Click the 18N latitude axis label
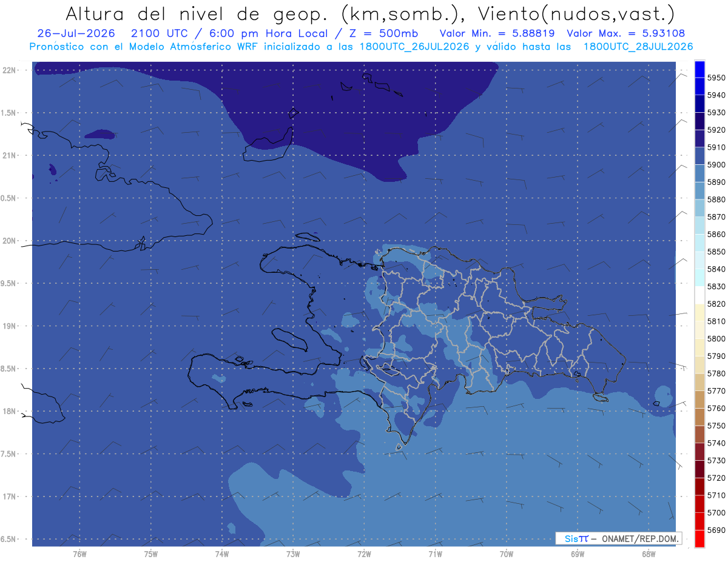 coord(9,411)
